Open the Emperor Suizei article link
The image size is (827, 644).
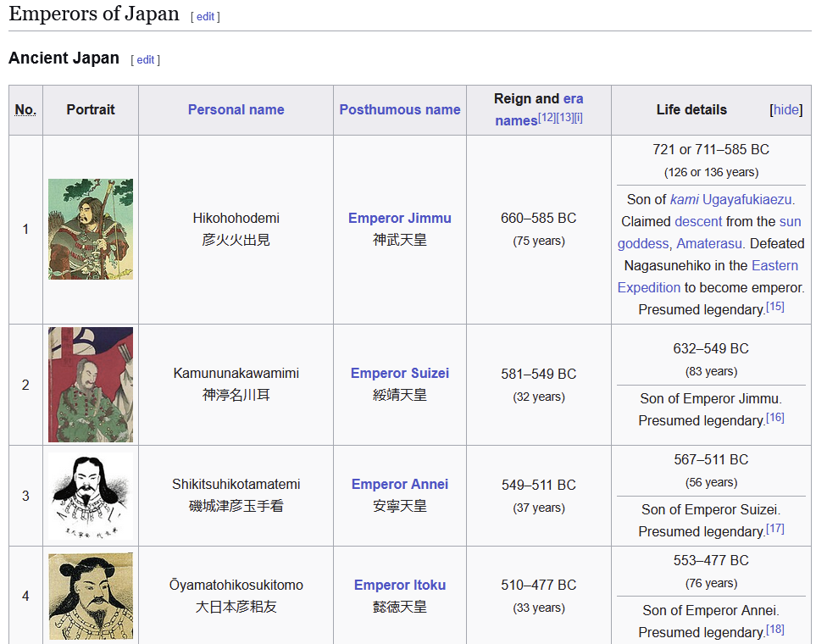point(400,374)
